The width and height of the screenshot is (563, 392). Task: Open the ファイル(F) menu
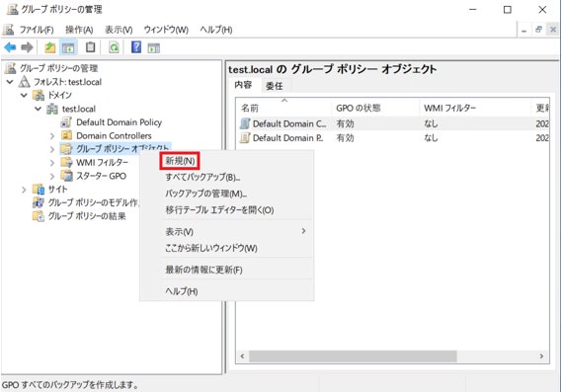(x=37, y=30)
